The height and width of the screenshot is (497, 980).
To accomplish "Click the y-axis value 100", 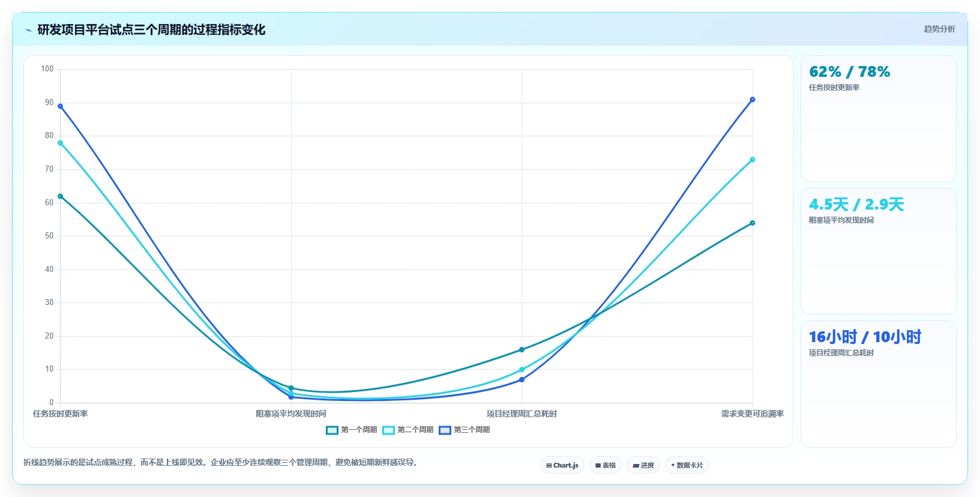I will 47,69.
